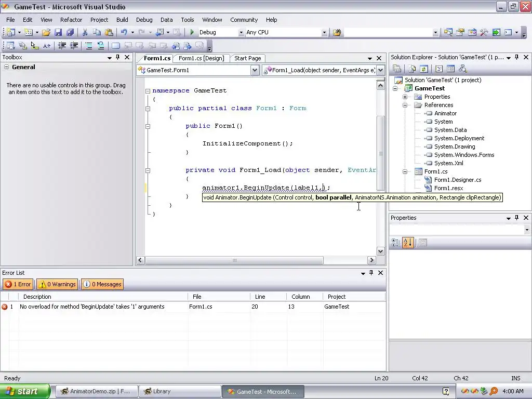Open the GameTest.Form1 class dropdown
Screen dimensions: 532x399
pyautogui.click(x=255, y=70)
